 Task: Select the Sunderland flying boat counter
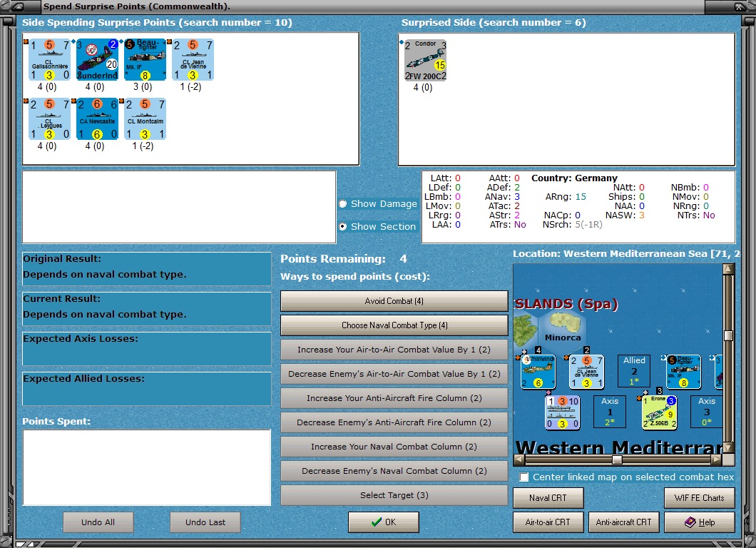point(98,60)
